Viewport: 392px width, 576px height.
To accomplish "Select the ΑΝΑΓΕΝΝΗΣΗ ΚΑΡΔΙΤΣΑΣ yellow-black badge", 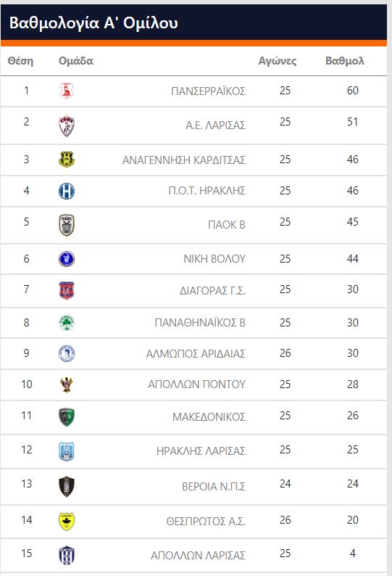I will pyautogui.click(x=67, y=160).
